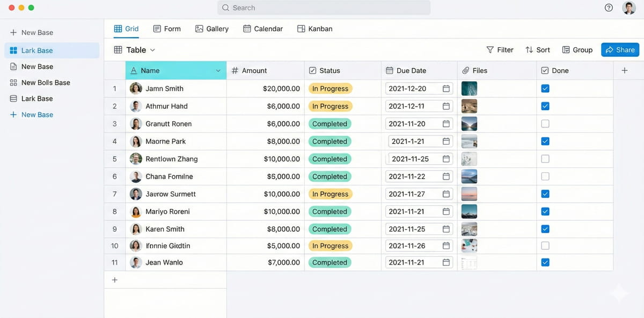This screenshot has width=644, height=318.
Task: Expand the Table view dropdown
Action: click(152, 50)
